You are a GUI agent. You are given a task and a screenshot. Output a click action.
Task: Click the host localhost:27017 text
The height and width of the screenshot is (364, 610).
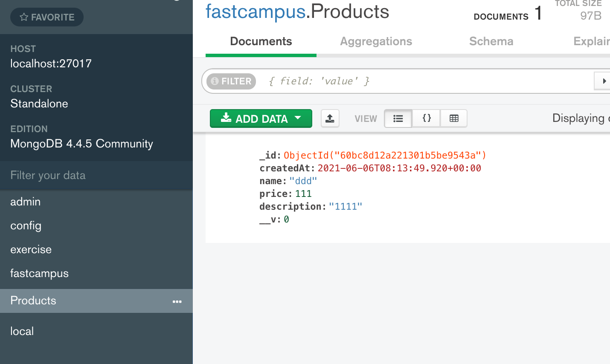pyautogui.click(x=51, y=64)
